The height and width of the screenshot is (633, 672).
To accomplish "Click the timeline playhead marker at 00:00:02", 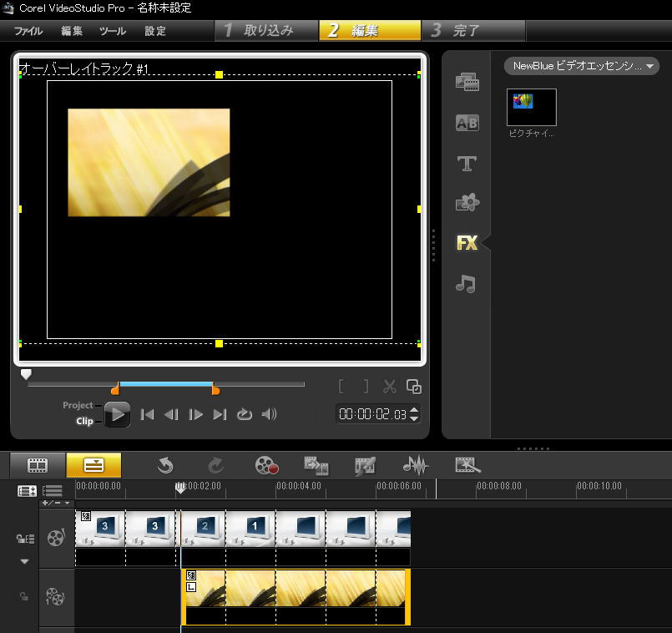I will 181,488.
